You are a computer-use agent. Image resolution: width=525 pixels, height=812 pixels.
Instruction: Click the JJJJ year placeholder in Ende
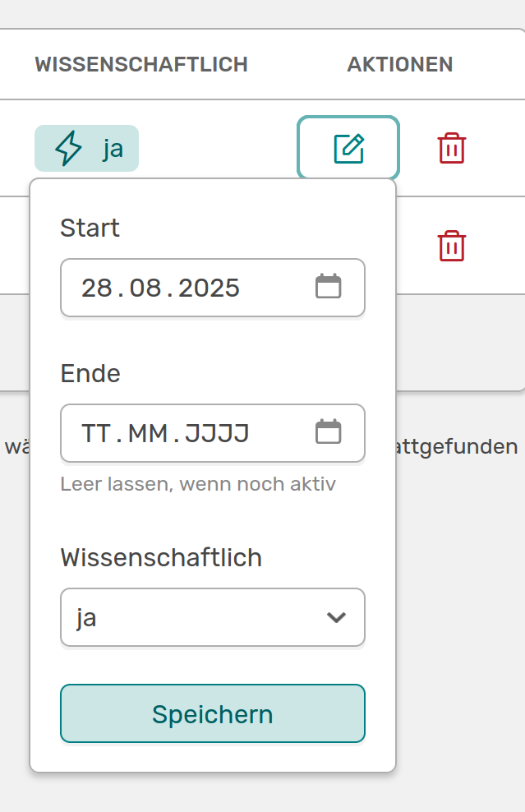[x=217, y=433]
